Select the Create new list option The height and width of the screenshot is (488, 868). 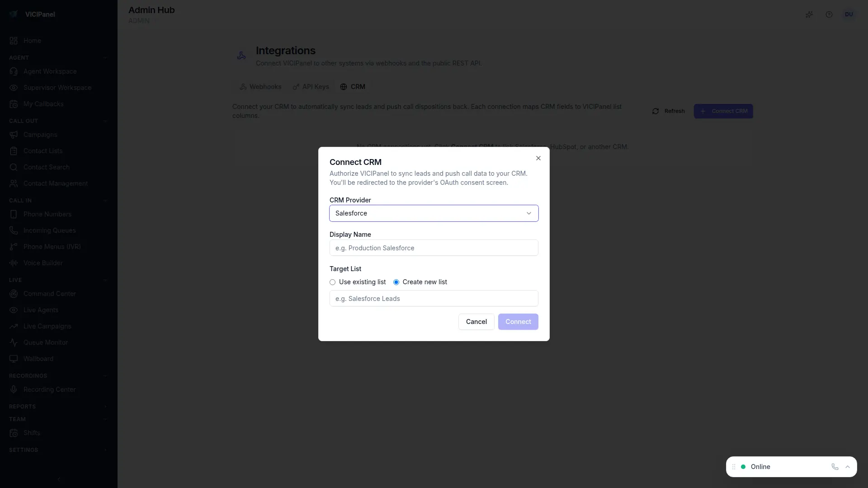396,282
